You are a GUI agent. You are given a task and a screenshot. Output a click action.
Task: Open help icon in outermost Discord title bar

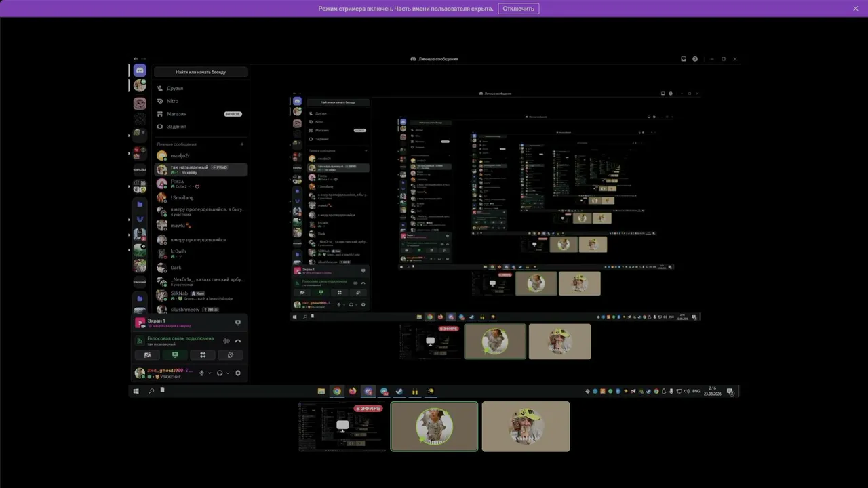[x=695, y=59]
